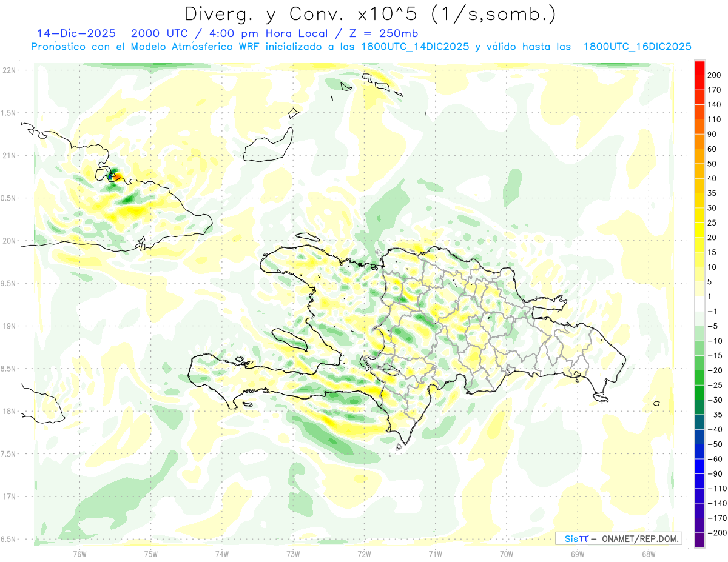Click the colorbar value '-90'
Image resolution: width=728 pixels, height=562 pixels.
tap(715, 473)
